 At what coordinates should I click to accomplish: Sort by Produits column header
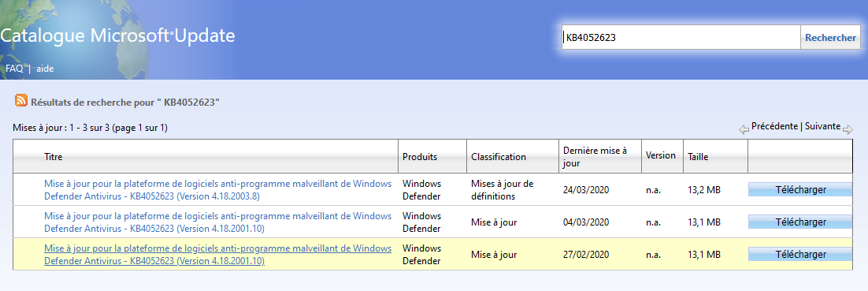pos(420,157)
